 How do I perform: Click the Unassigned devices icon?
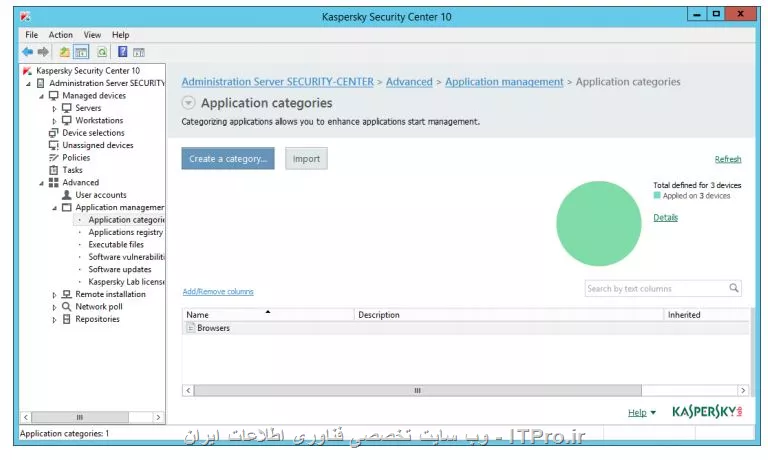coord(53,145)
